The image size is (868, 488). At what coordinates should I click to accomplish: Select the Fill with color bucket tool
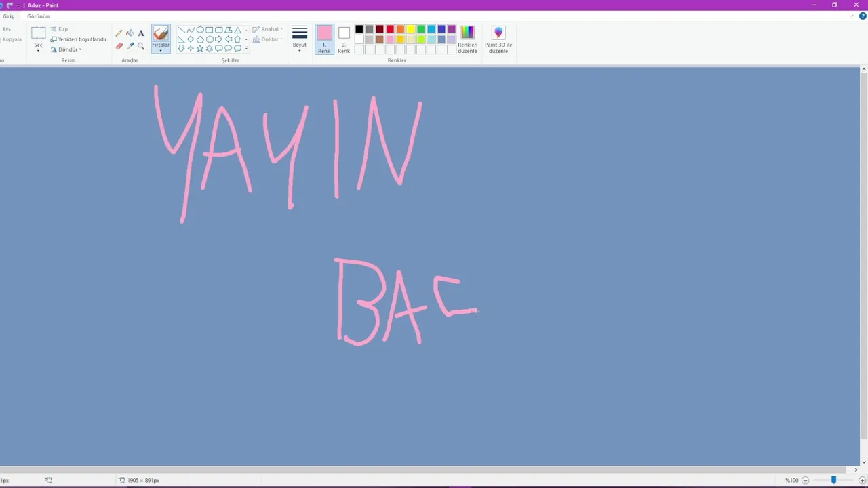click(130, 33)
